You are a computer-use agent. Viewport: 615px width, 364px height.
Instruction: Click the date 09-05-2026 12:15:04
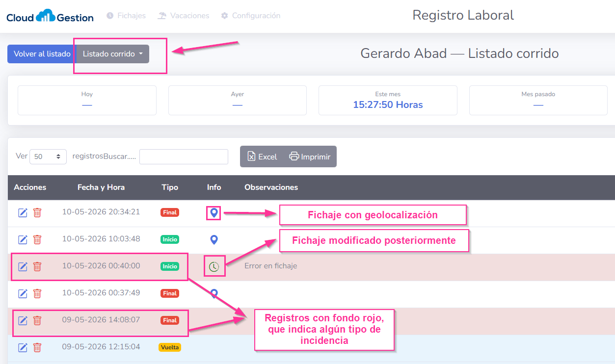point(101,347)
